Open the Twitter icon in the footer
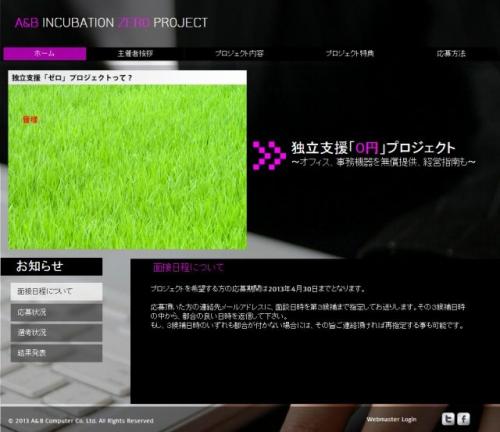500x432 pixels. tap(448, 419)
